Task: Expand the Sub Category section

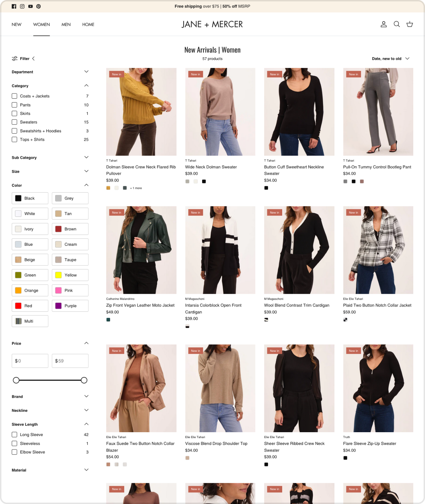Action: coord(50,157)
